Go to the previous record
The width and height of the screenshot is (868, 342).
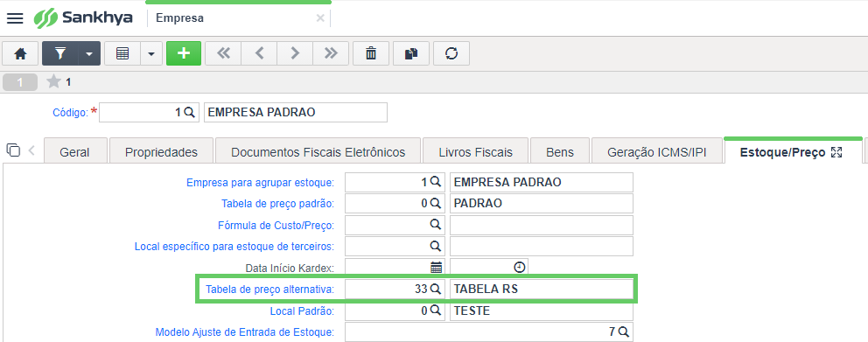(x=259, y=53)
